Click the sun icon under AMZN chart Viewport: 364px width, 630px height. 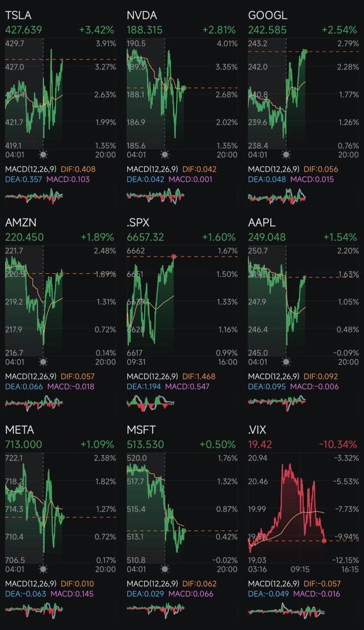43,362
